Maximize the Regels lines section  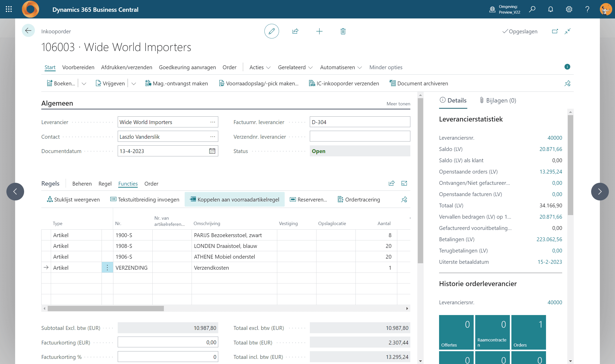404,183
